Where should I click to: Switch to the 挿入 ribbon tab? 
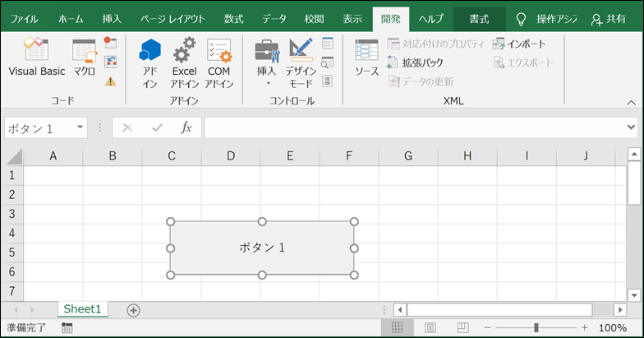(112, 19)
